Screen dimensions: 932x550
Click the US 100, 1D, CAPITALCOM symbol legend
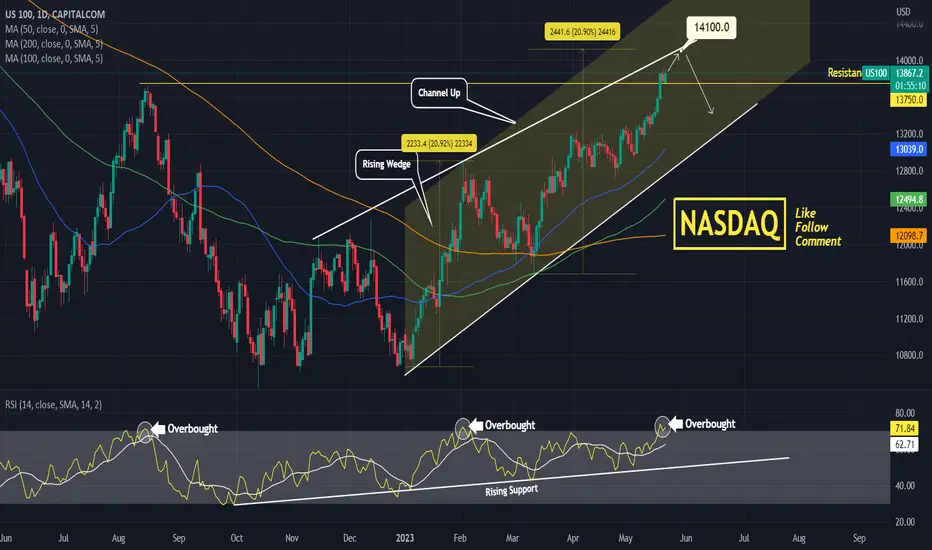pos(55,14)
